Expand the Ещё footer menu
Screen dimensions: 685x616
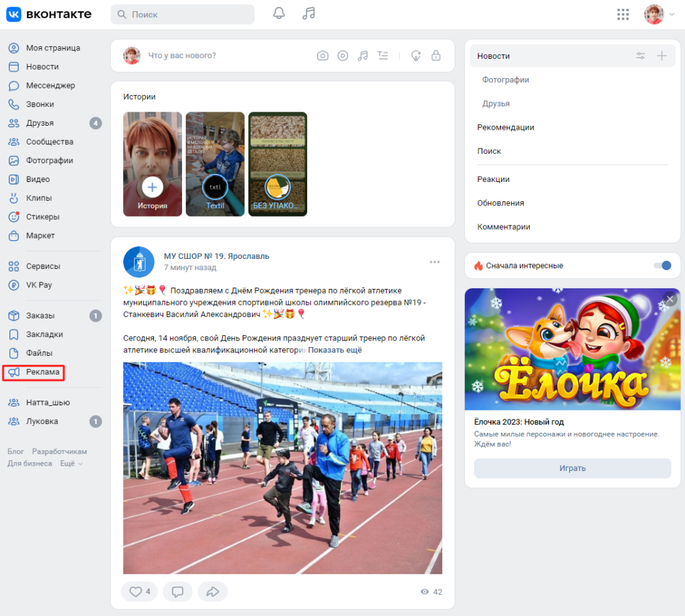pos(71,464)
